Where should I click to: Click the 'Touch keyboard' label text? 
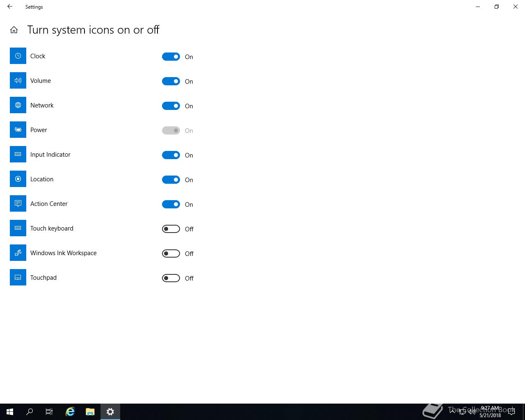52,228
